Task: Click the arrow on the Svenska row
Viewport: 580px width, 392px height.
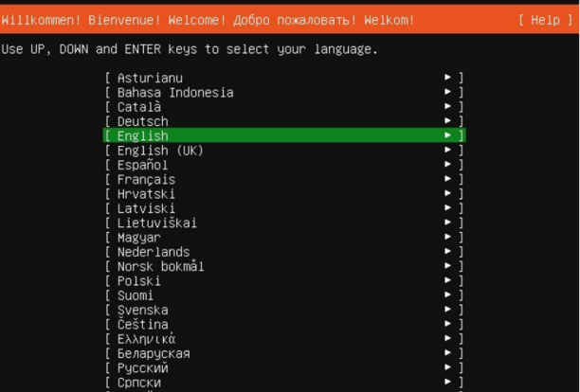Action: tap(447, 309)
